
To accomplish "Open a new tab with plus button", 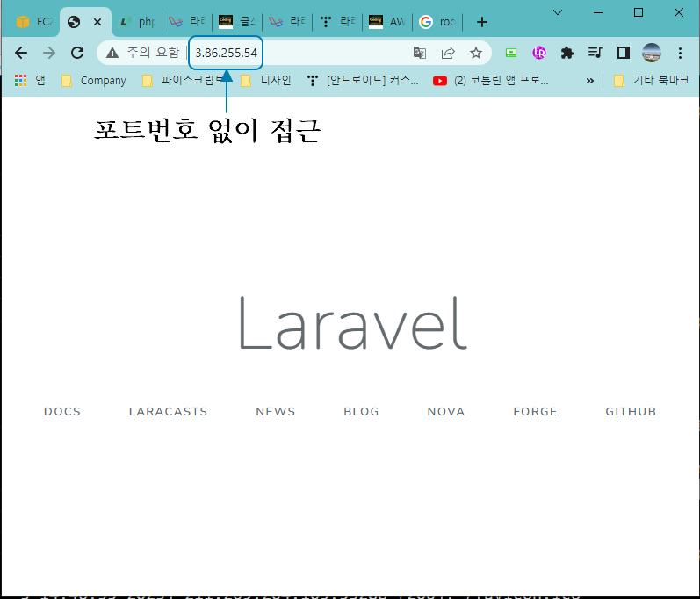I will (481, 22).
